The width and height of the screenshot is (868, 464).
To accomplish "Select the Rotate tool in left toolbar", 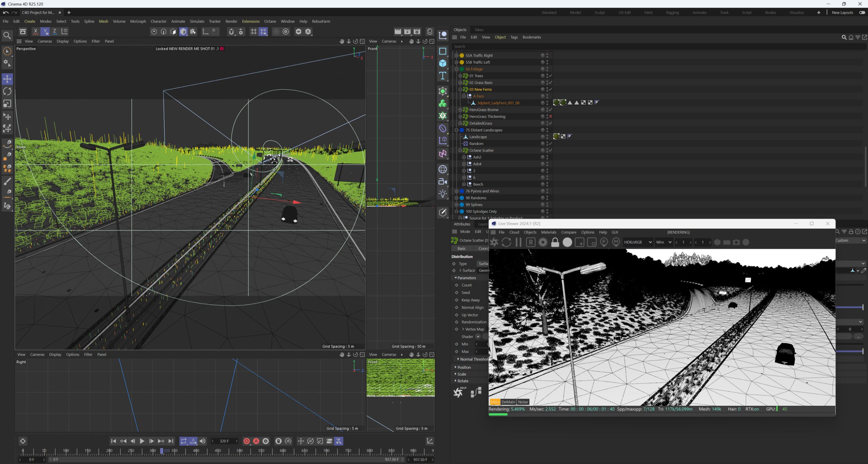I will 7,91.
